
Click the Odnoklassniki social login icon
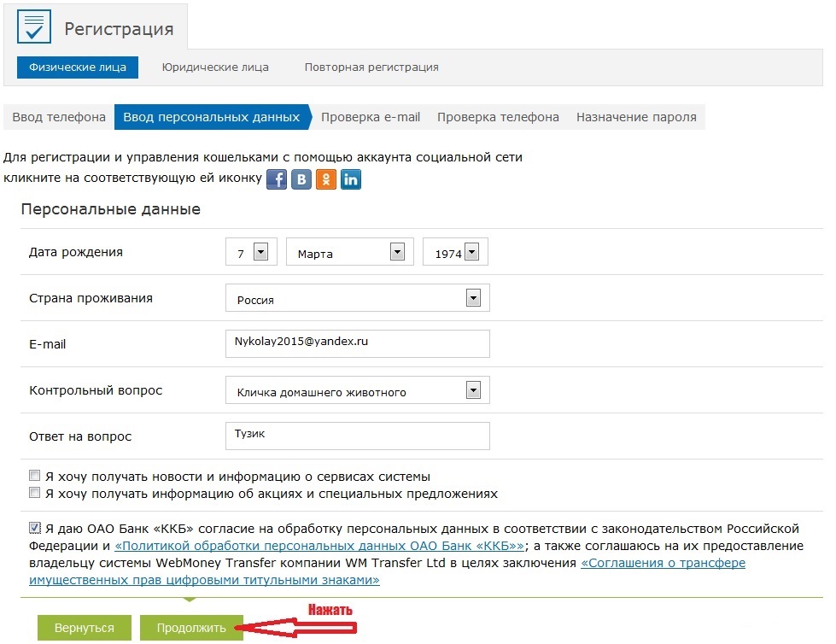pos(326,179)
